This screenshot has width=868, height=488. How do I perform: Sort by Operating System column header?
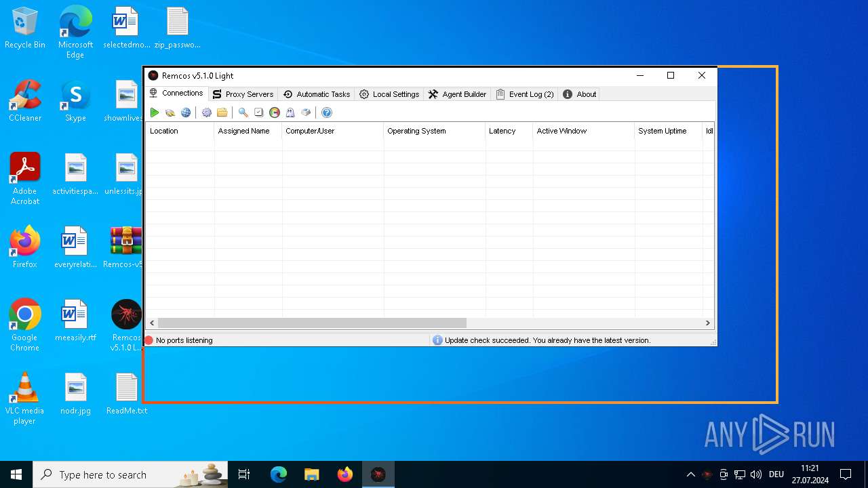point(435,131)
